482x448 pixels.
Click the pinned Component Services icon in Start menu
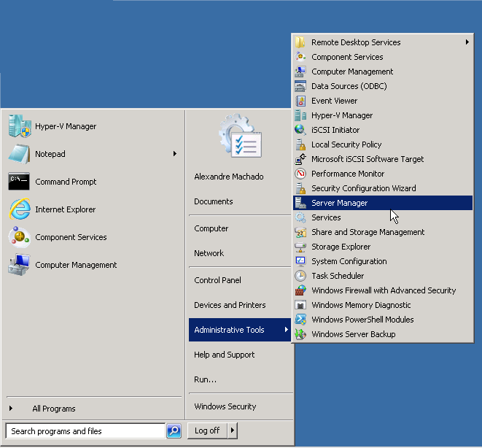(20, 237)
